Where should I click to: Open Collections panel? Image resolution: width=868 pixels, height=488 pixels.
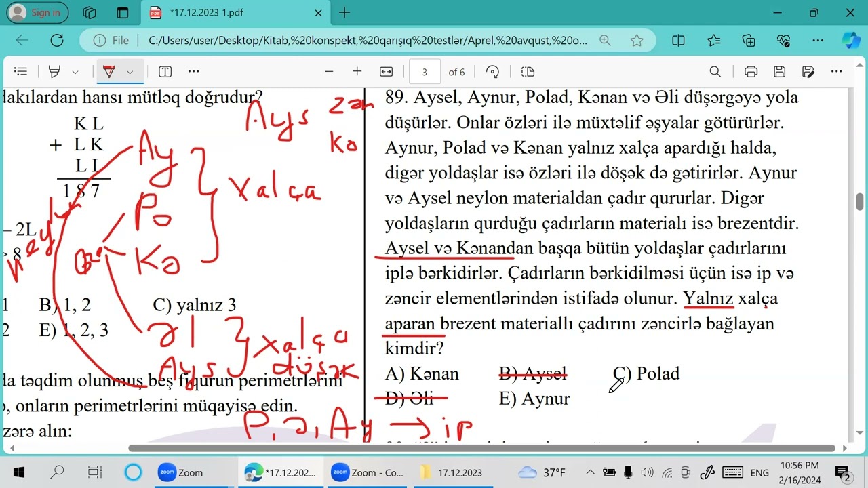click(x=749, y=41)
